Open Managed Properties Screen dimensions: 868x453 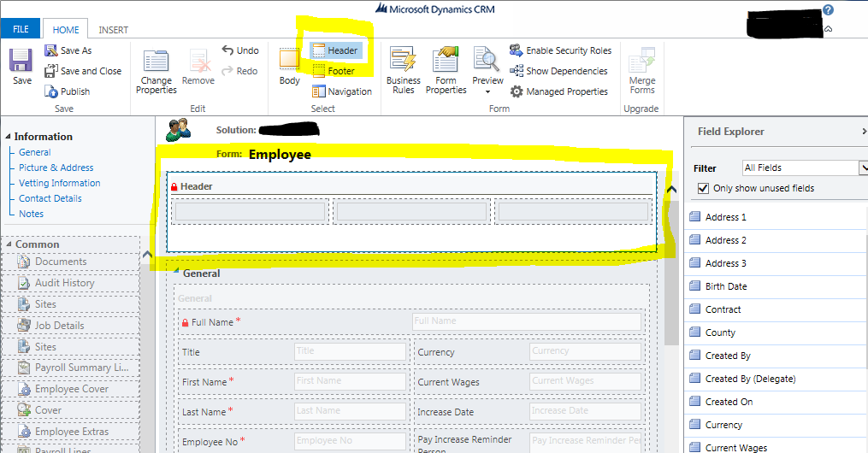(558, 91)
